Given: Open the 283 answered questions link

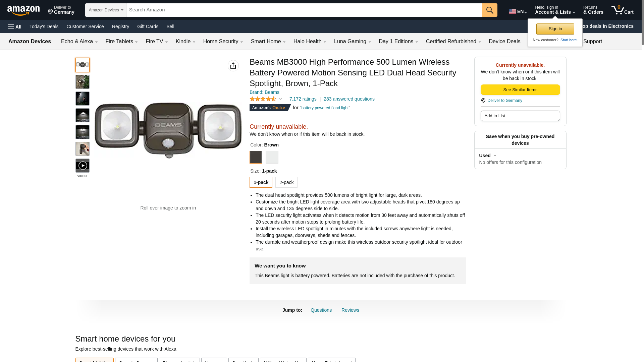Looking at the screenshot, I should coord(349,99).
